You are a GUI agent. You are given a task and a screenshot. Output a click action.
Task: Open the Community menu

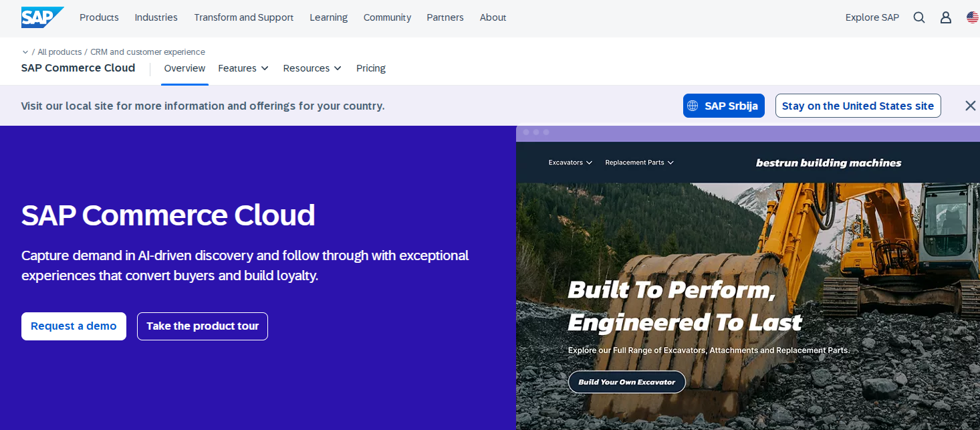click(387, 17)
